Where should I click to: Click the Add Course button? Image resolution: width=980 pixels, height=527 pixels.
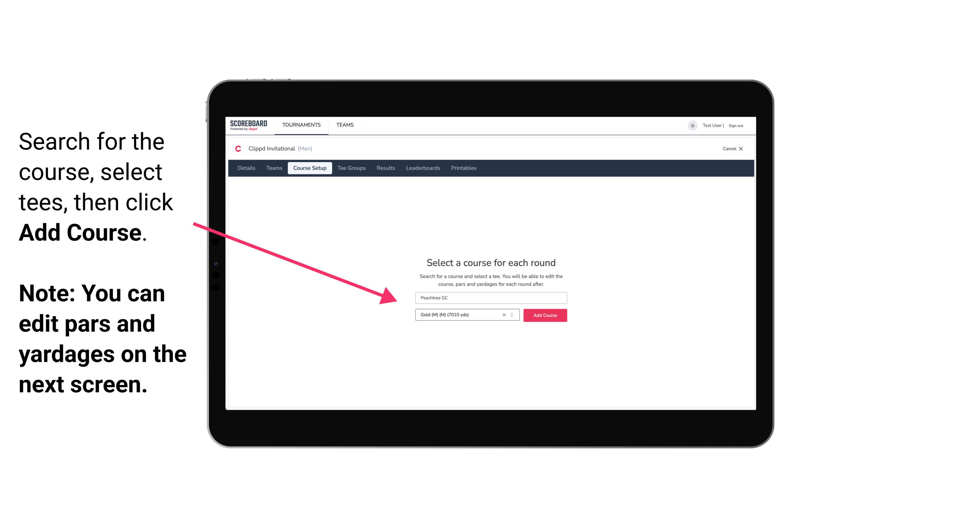pyautogui.click(x=544, y=315)
